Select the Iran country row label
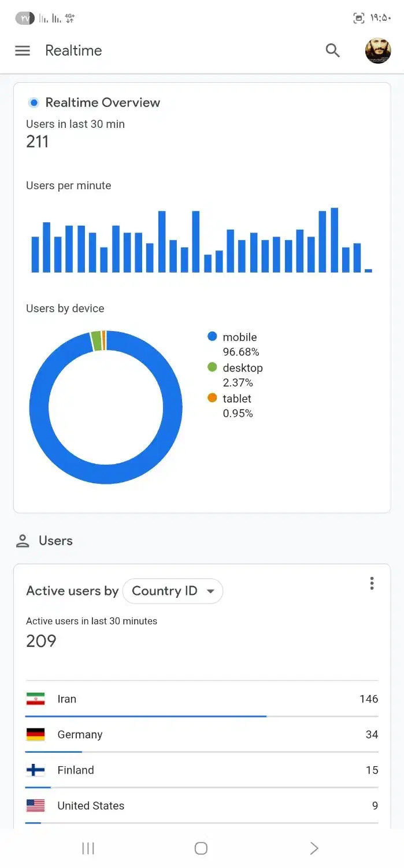The width and height of the screenshot is (404, 868). (x=66, y=699)
